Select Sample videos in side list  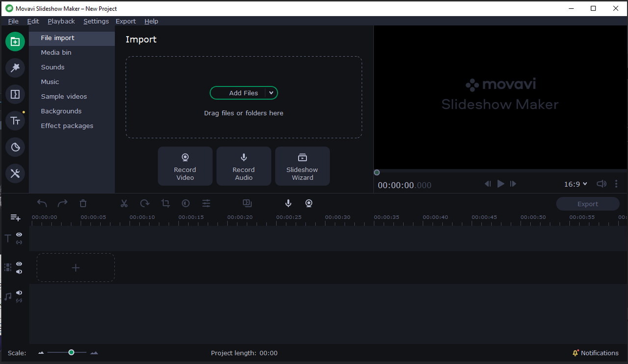pyautogui.click(x=72, y=97)
